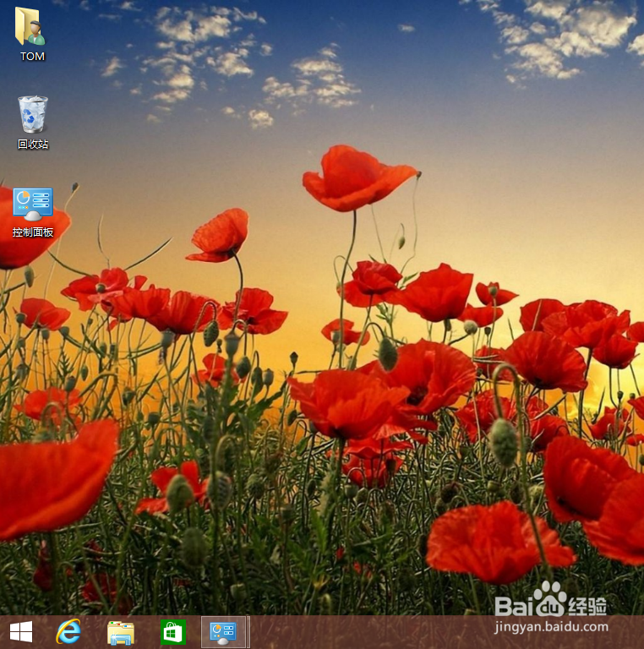The height and width of the screenshot is (649, 644).
Task: Click the 回收站 label text
Action: click(33, 144)
